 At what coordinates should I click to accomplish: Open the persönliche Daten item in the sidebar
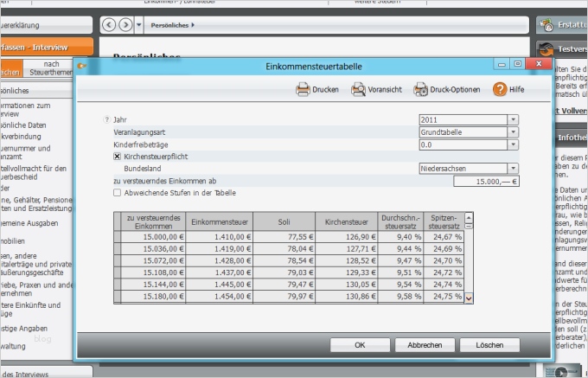click(x=23, y=125)
